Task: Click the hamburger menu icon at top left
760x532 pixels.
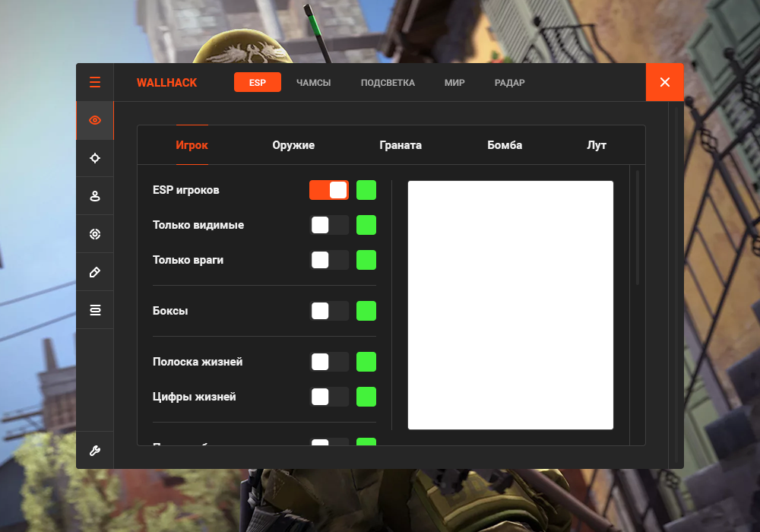Action: tap(94, 82)
